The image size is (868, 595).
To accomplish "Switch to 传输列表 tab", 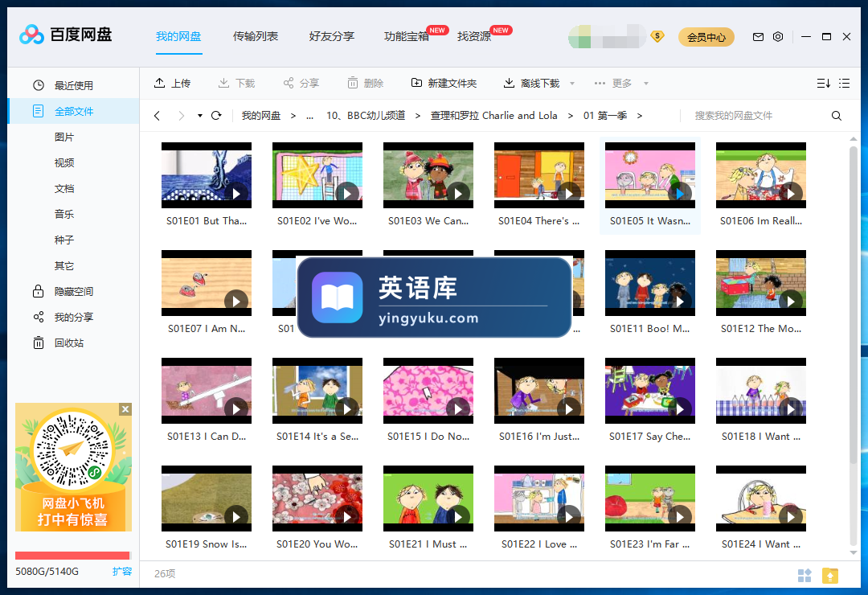I will point(256,36).
